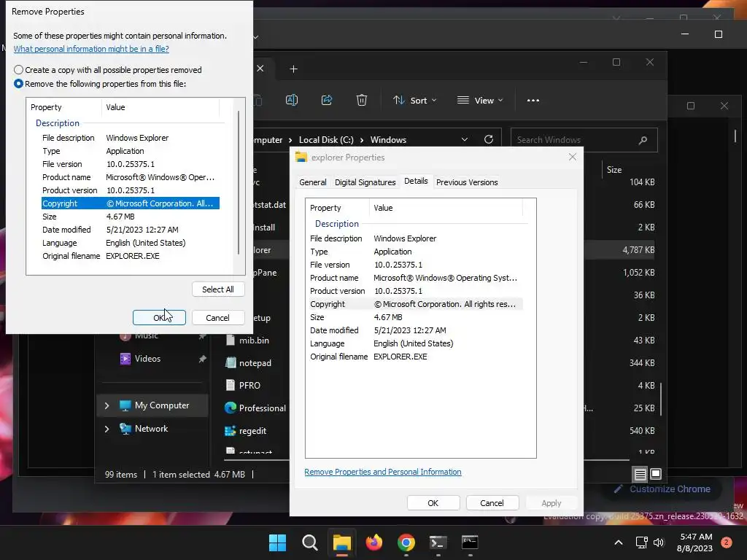Refresh the Windows folder view
Screen dimensions: 747x560
pos(488,139)
